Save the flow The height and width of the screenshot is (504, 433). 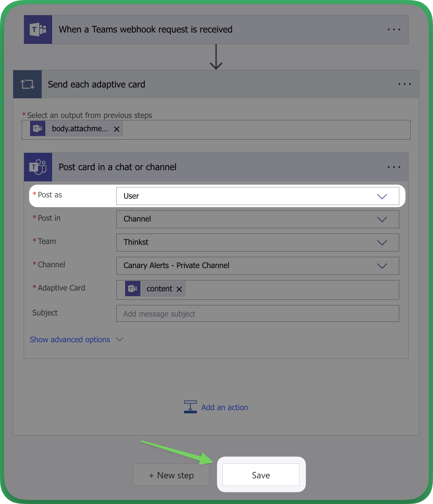click(261, 475)
